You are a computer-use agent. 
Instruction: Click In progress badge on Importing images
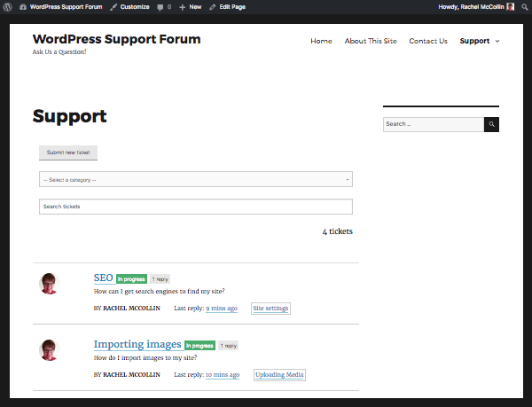tap(199, 346)
